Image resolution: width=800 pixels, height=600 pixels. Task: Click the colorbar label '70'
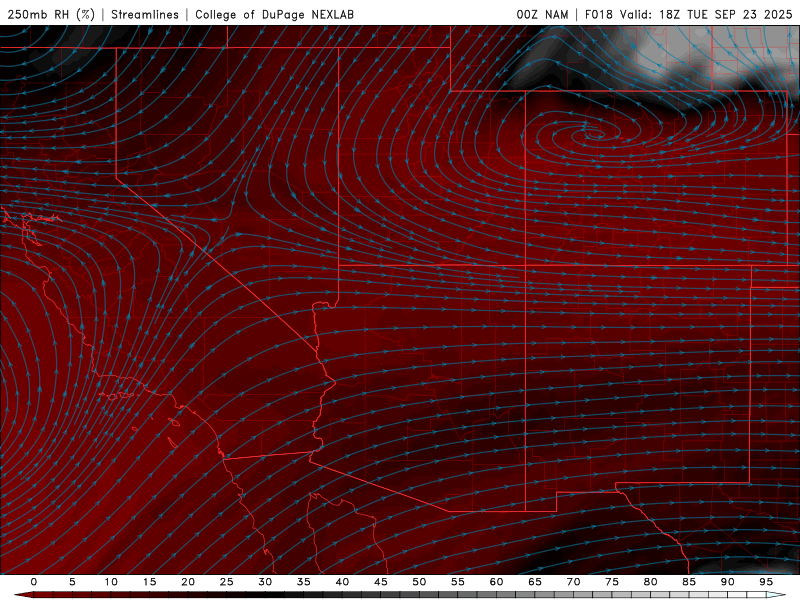coord(573,582)
